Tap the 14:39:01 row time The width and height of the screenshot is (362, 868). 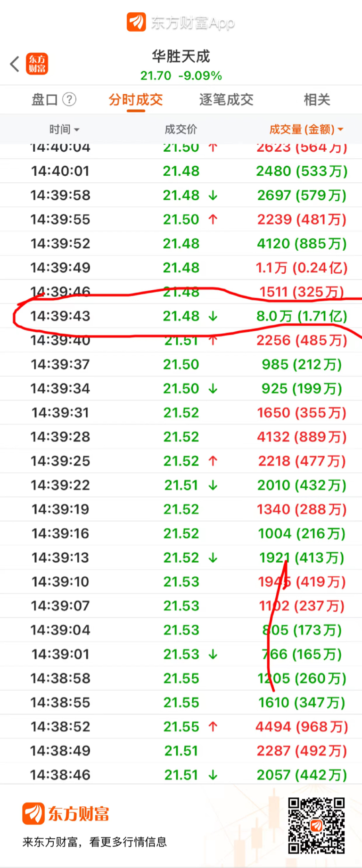(x=60, y=654)
